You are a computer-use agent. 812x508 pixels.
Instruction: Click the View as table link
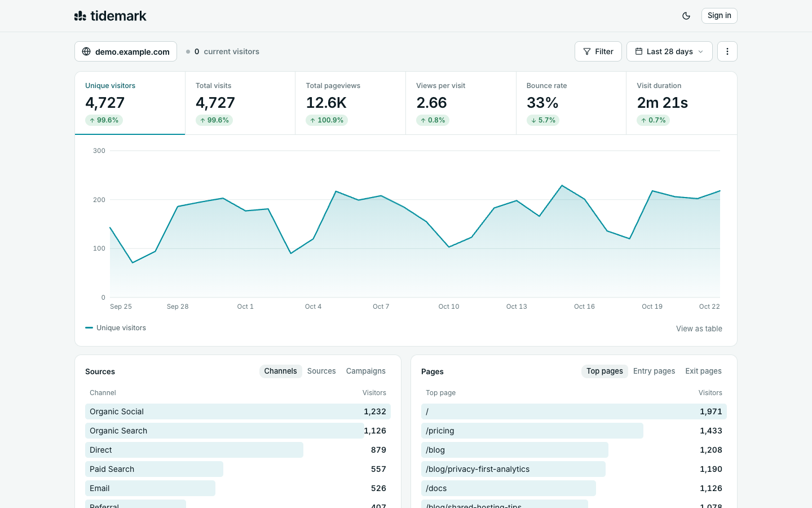point(699,329)
